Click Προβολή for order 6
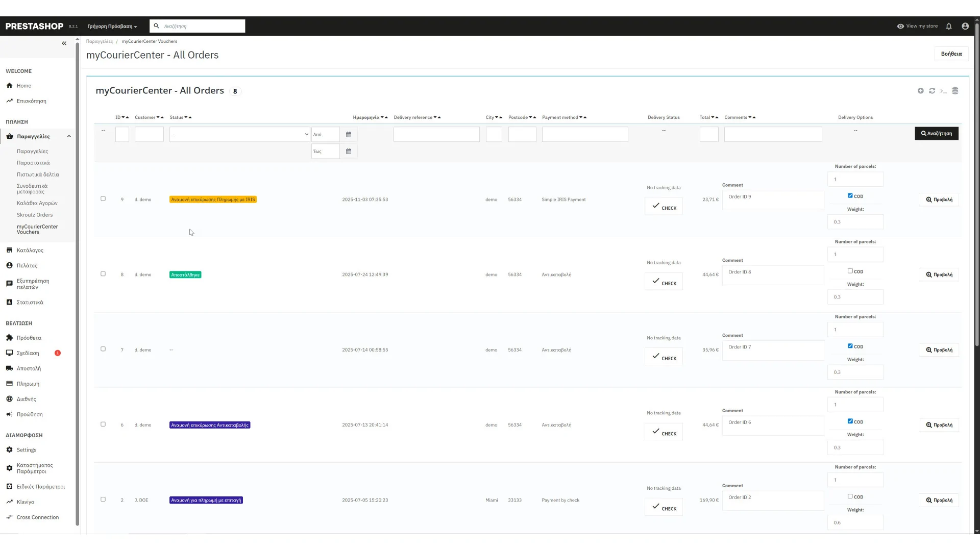The width and height of the screenshot is (980, 551). pyautogui.click(x=939, y=425)
